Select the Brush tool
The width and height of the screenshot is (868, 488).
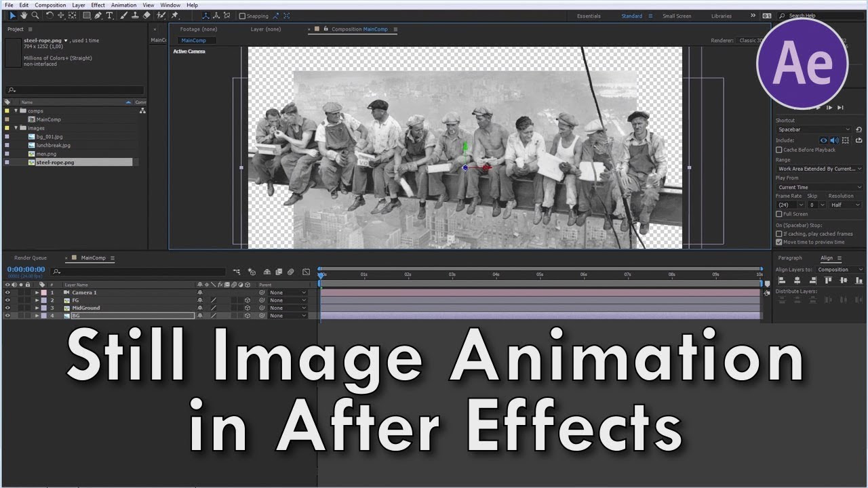123,16
